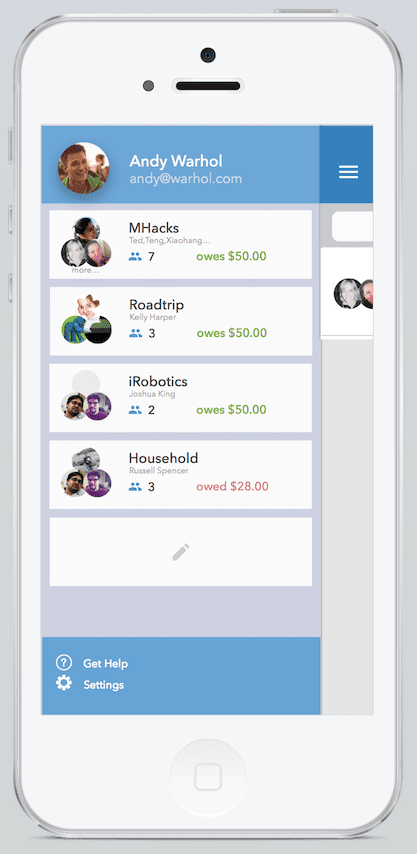Click Household owed $28.00 amount

coord(232,486)
